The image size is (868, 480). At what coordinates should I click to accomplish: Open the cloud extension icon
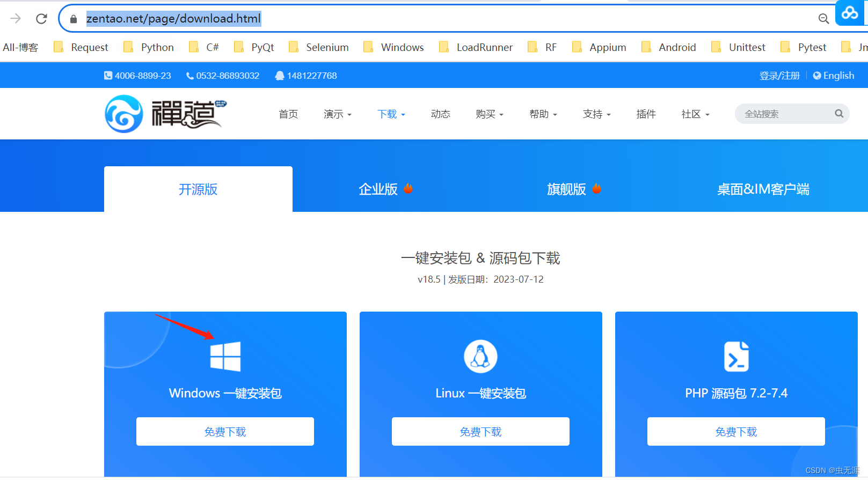click(850, 12)
